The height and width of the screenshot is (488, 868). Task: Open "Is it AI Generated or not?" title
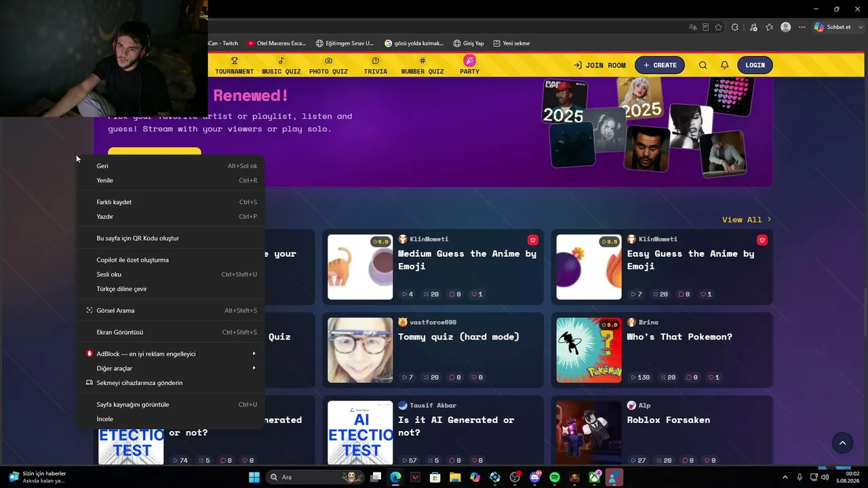click(x=456, y=426)
